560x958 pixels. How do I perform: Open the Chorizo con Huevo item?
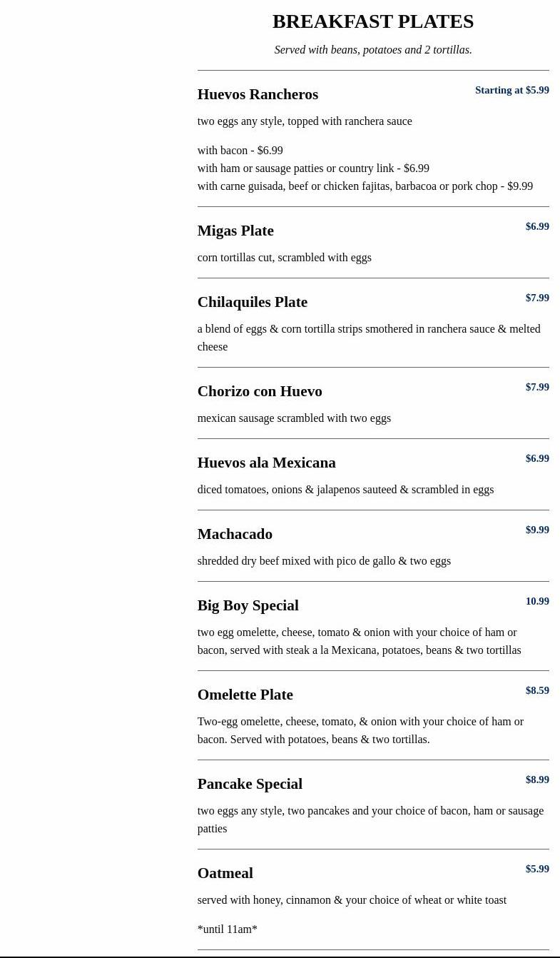coord(260,391)
